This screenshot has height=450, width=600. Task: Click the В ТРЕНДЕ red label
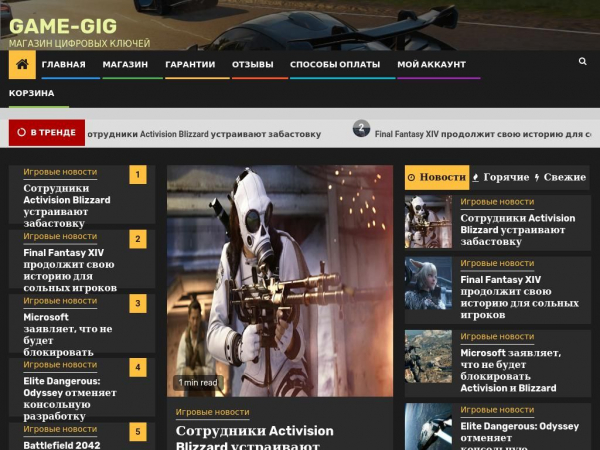click(x=47, y=132)
